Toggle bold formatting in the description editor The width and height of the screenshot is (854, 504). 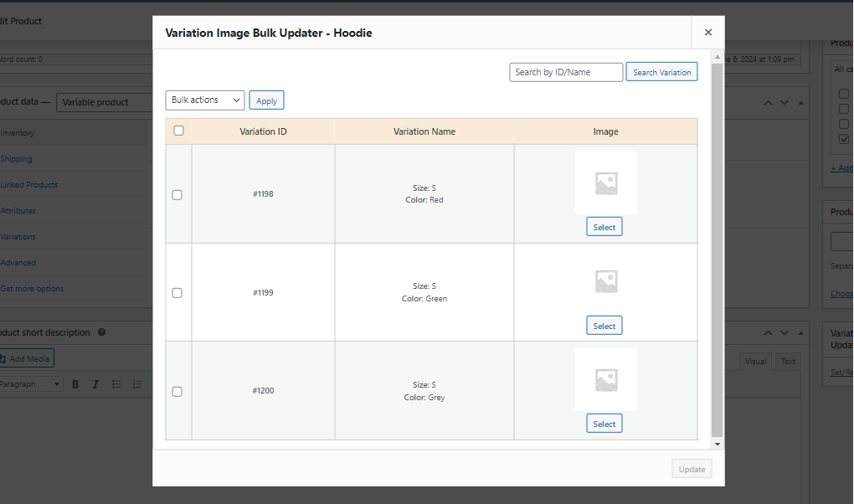pos(75,383)
